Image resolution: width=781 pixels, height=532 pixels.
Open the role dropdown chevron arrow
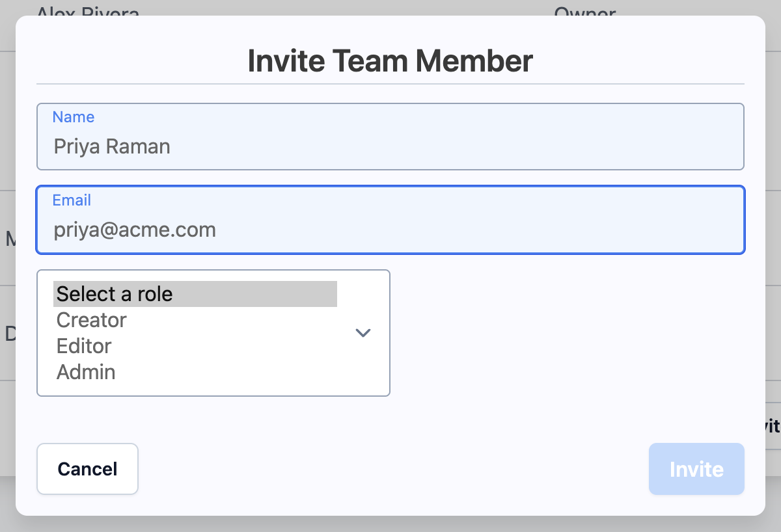[x=363, y=333]
